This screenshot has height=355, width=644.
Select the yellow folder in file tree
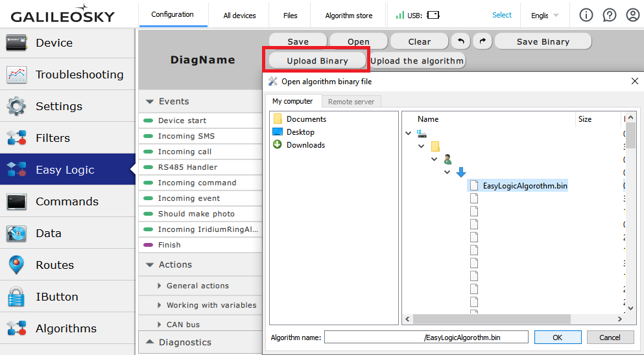(435, 146)
